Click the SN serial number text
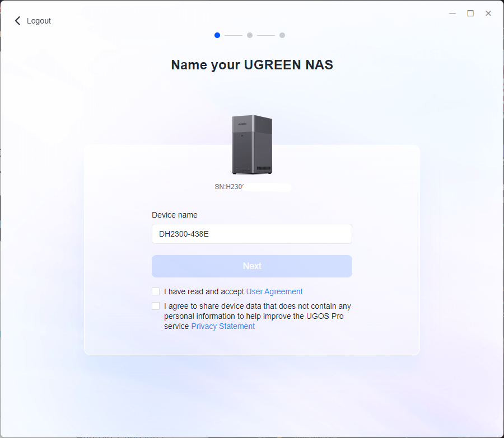 pos(230,187)
